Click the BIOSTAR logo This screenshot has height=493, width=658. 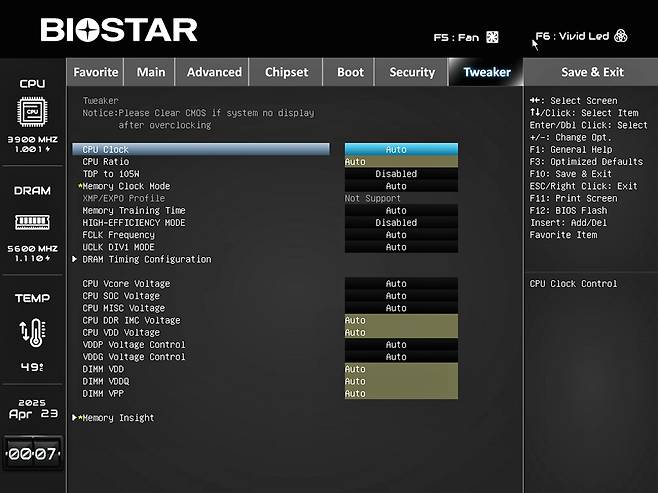coord(119,30)
